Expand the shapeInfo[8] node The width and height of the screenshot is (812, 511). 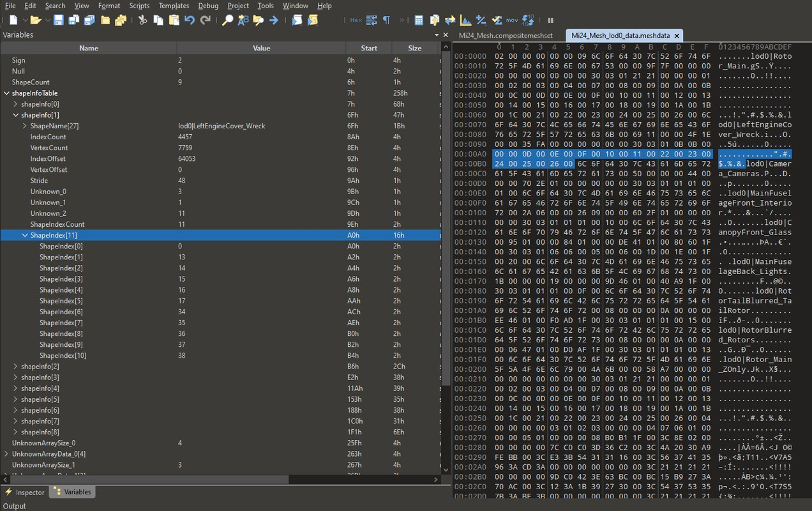[x=16, y=432]
